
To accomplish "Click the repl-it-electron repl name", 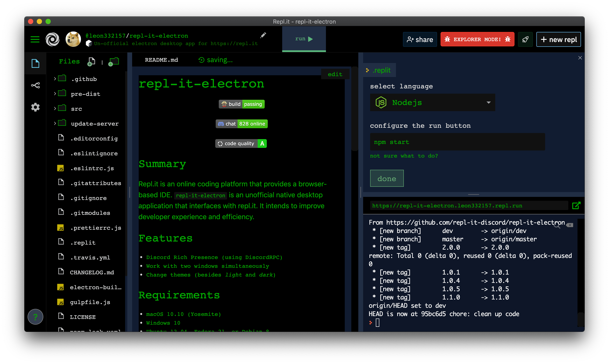I will [159, 36].
